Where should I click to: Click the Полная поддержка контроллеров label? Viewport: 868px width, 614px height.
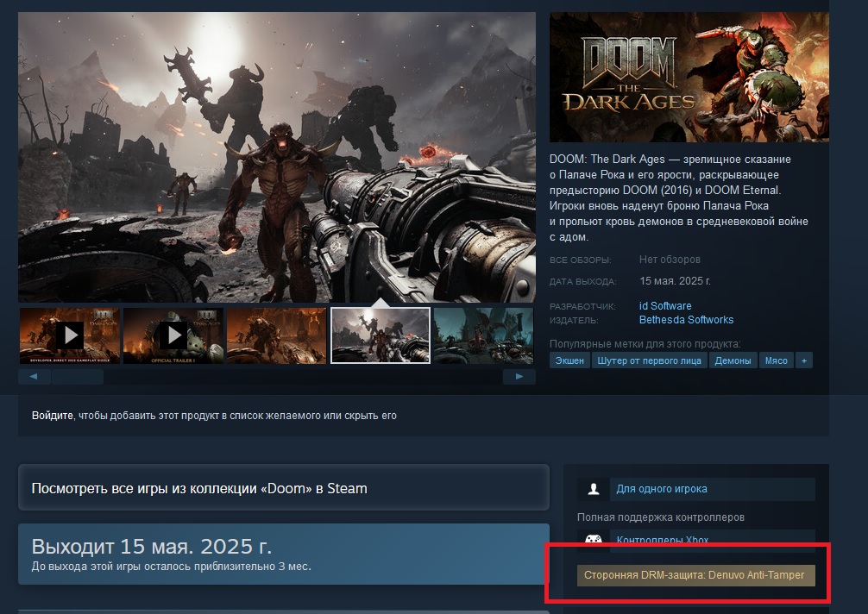[x=660, y=517]
